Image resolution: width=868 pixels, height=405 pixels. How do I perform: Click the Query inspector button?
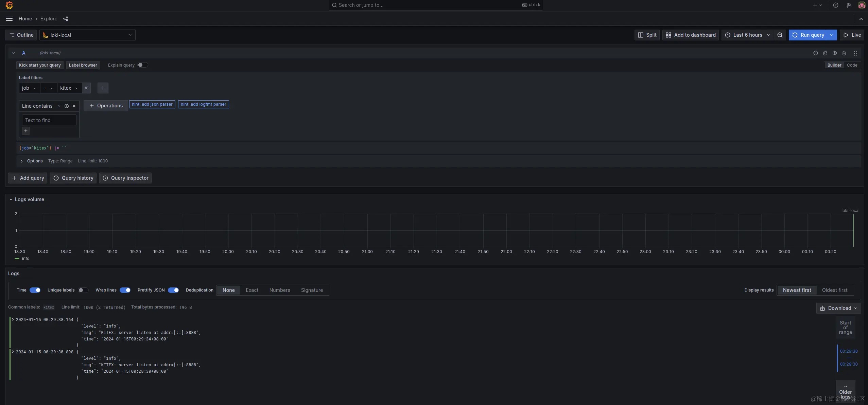125,178
